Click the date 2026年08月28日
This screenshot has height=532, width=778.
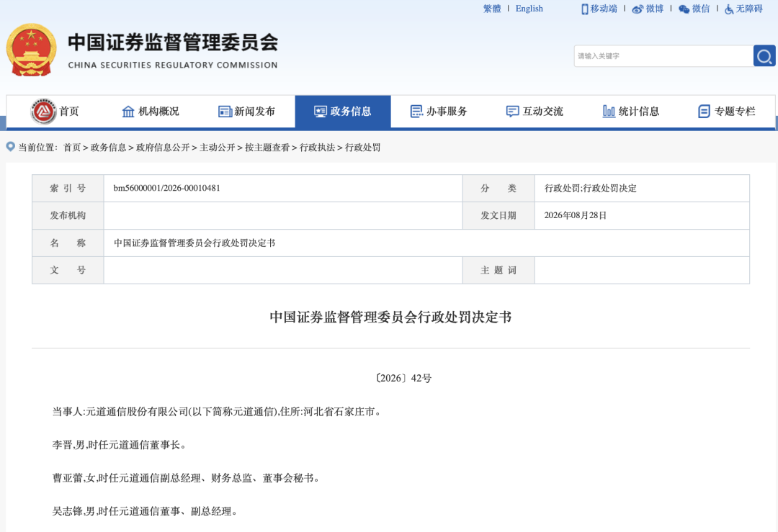click(576, 215)
